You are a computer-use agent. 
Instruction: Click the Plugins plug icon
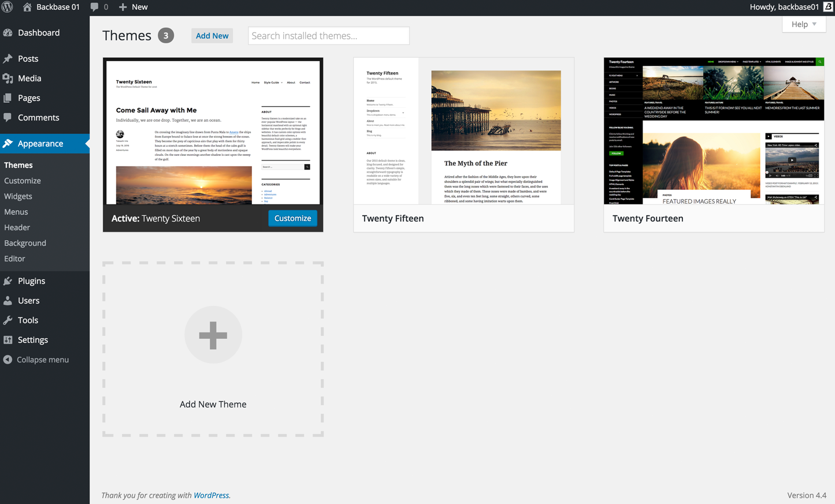[8, 281]
